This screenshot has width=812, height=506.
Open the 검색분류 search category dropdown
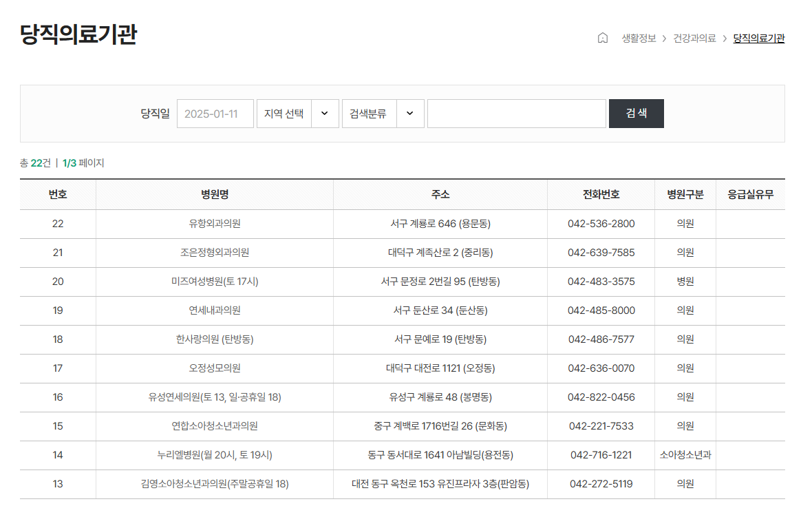[x=370, y=114]
